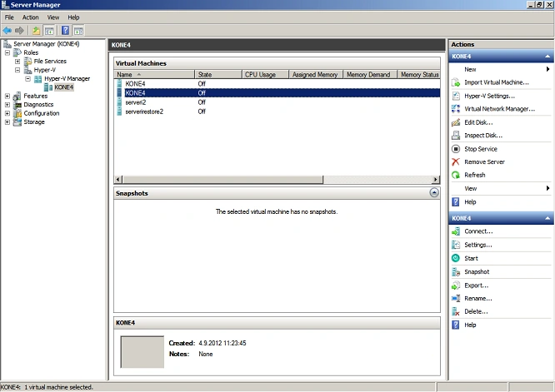Click the Connect icon in VM actions
The image size is (555, 392).
point(456,231)
